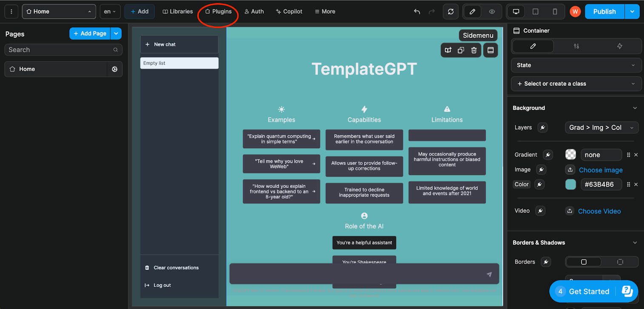The height and width of the screenshot is (309, 644).
Task: Click the Search field in the Pages panel
Action: (x=63, y=50)
